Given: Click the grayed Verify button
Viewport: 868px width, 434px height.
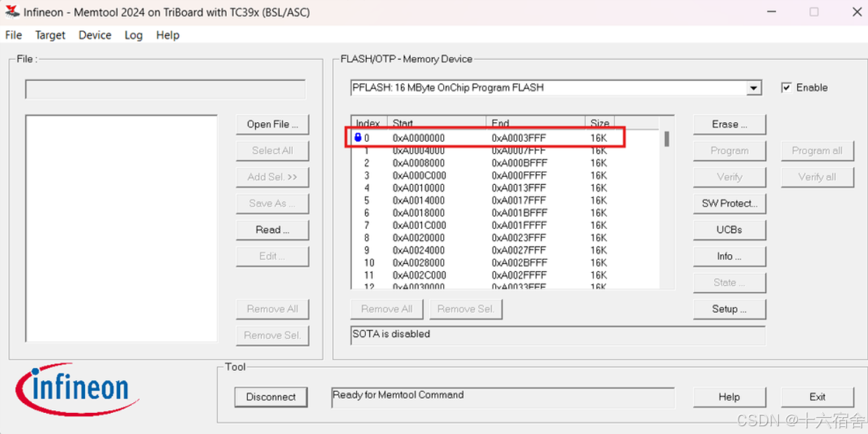Looking at the screenshot, I should click(729, 177).
